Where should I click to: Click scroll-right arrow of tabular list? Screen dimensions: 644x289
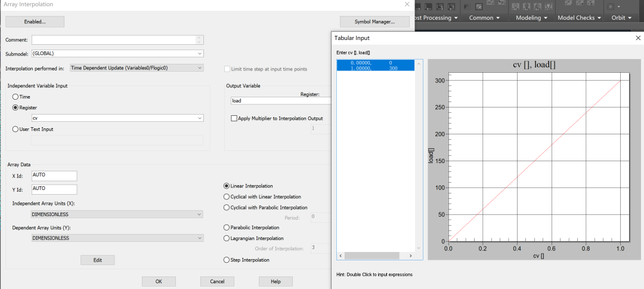pyautogui.click(x=410, y=256)
